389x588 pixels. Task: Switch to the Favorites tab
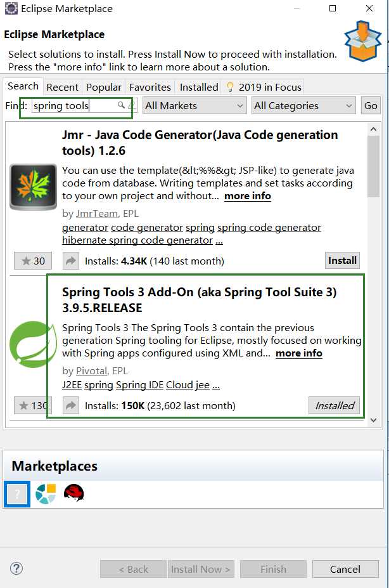(x=150, y=88)
